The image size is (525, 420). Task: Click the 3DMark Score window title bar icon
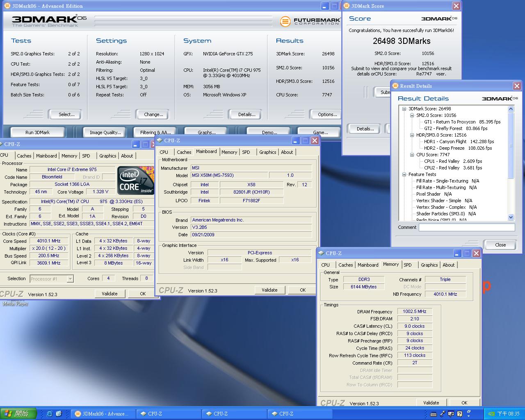[347, 6]
